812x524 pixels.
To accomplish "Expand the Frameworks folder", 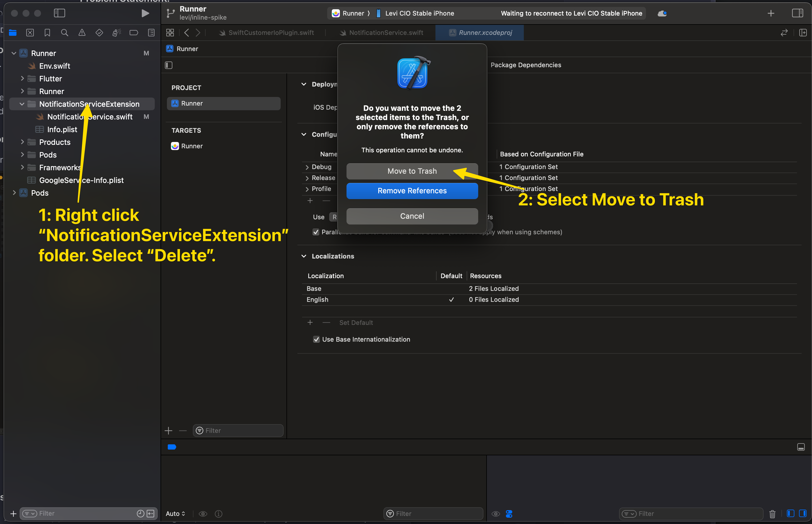I will coord(22,167).
